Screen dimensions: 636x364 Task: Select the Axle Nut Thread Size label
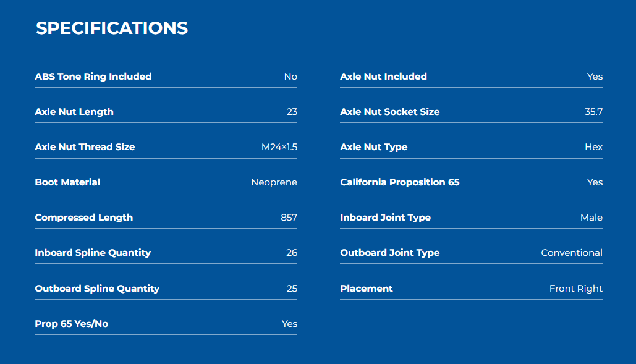point(85,146)
